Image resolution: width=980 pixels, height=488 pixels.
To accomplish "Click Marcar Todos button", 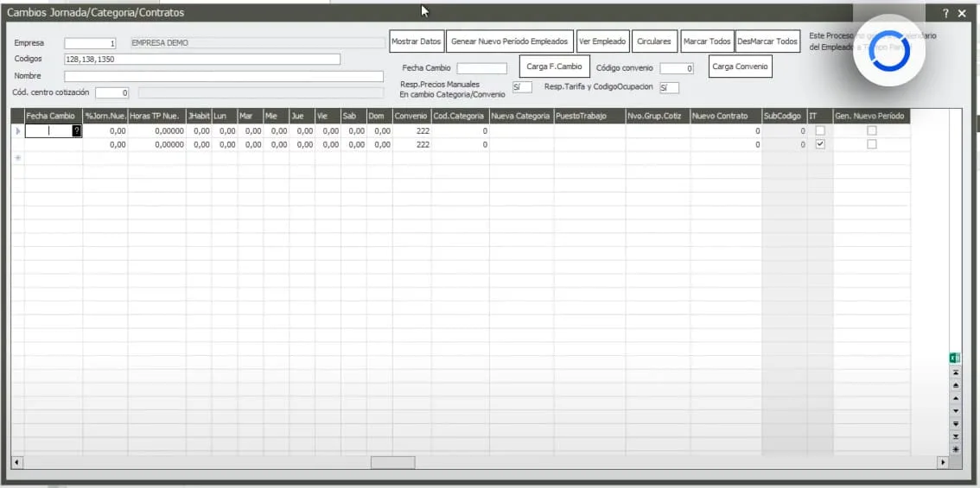I will pyautogui.click(x=707, y=41).
